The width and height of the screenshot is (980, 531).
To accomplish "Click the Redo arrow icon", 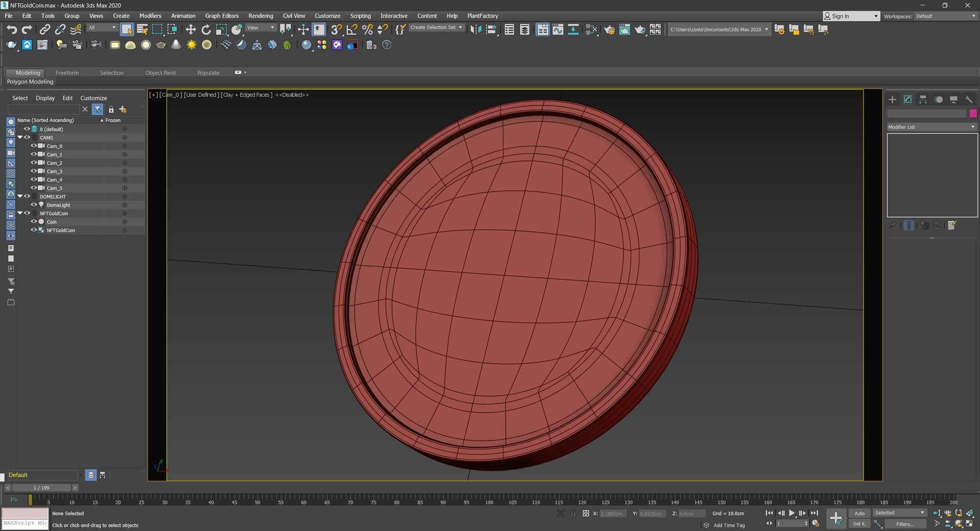I will coord(27,30).
